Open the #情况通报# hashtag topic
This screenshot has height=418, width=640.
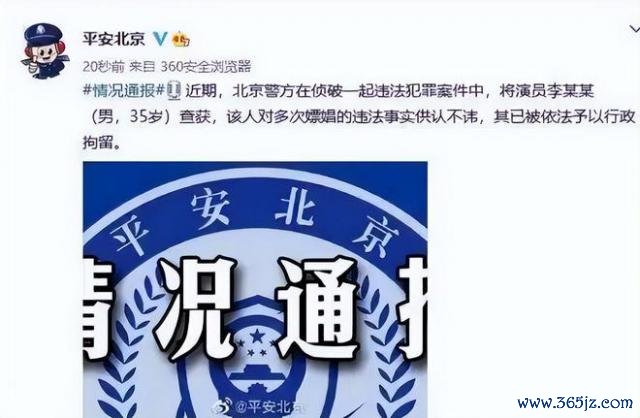[124, 91]
